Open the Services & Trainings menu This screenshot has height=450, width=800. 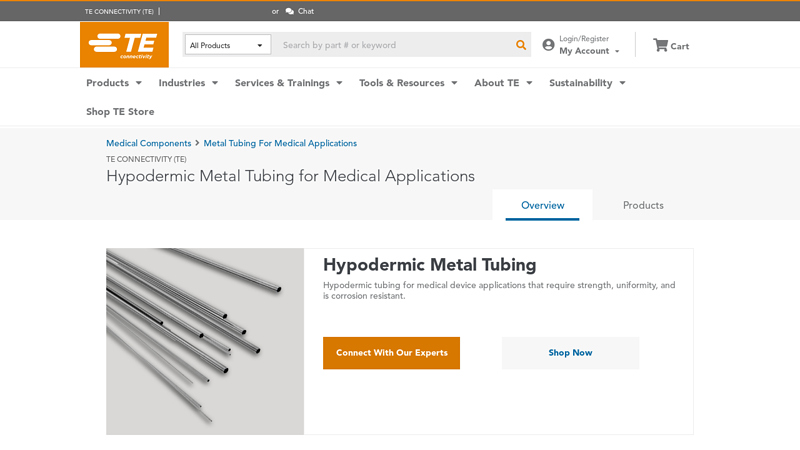[282, 83]
